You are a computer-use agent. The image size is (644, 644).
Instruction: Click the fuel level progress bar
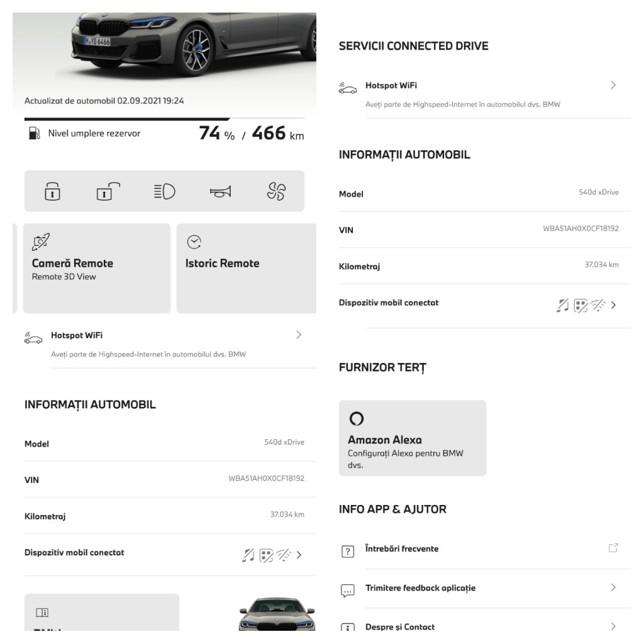pyautogui.click(x=164, y=119)
